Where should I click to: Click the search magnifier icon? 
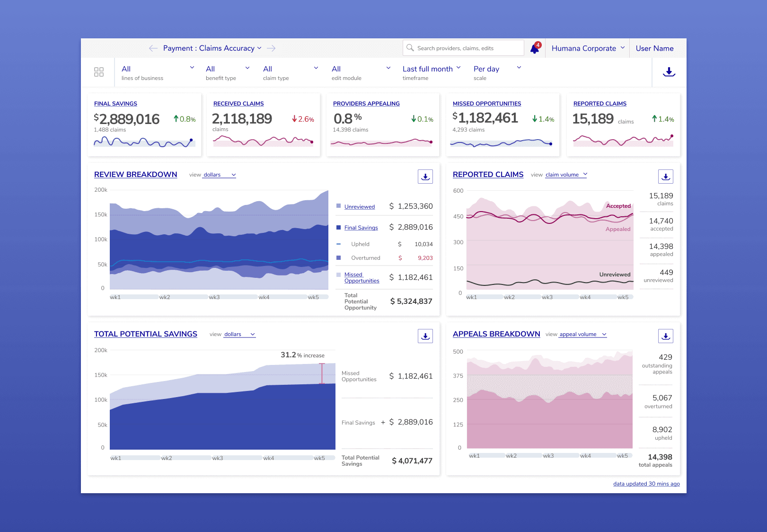(x=410, y=48)
